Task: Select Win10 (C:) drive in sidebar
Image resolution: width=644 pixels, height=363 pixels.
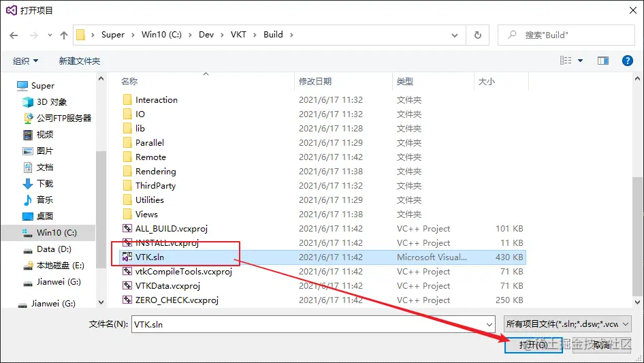Action: (49, 233)
